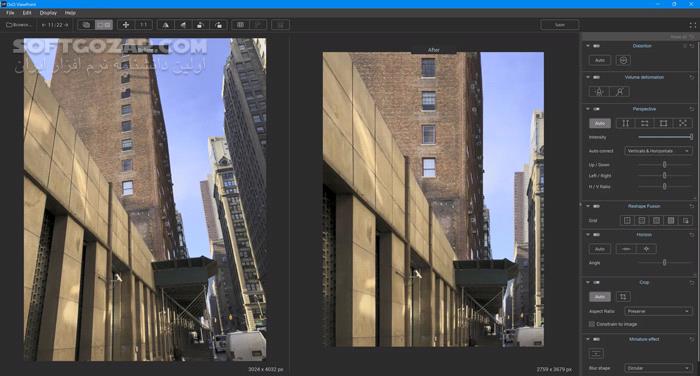The height and width of the screenshot is (376, 700).
Task: Collapse the ReShape Fusion panel
Action: [588, 206]
